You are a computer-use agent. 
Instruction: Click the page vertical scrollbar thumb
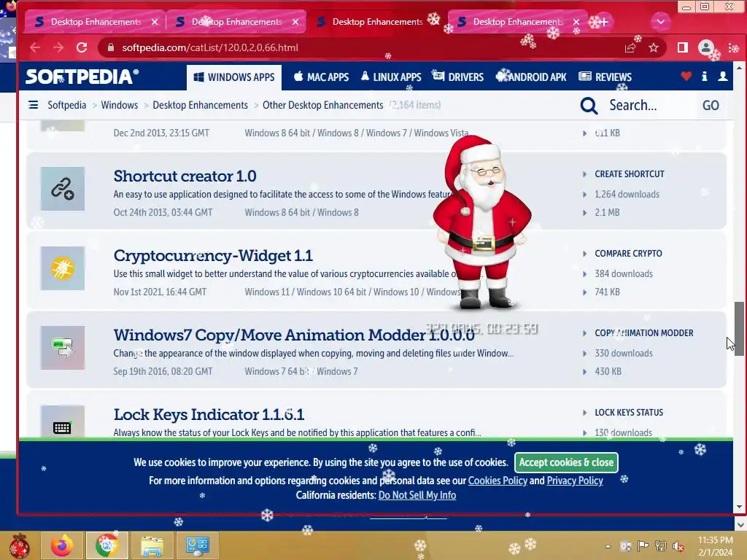(739, 327)
